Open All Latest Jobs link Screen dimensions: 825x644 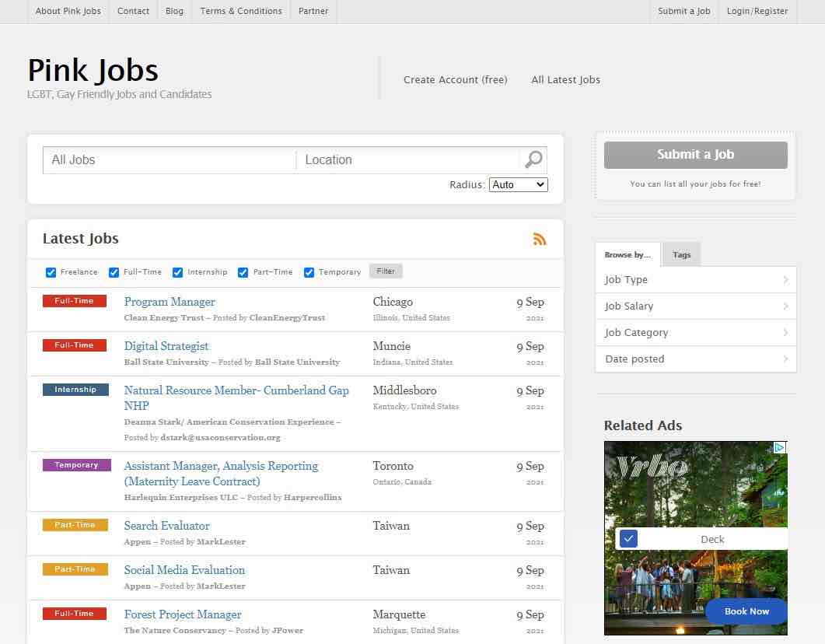(x=565, y=80)
